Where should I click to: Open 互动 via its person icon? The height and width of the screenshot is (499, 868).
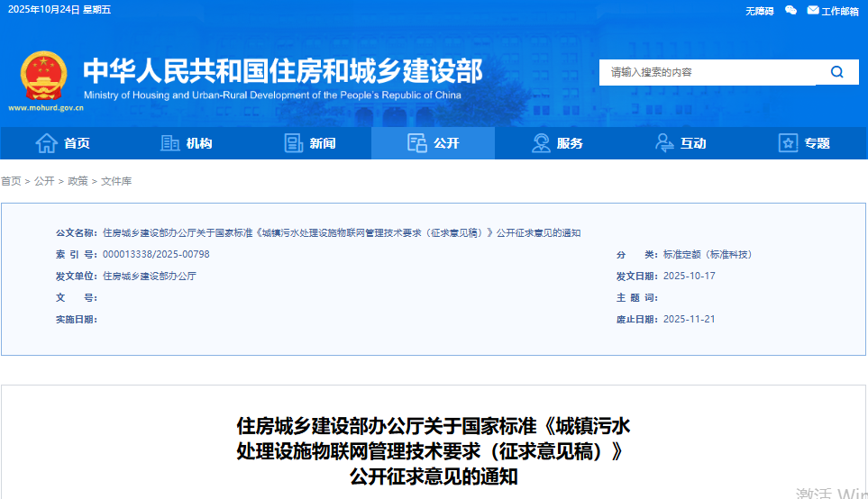(664, 143)
